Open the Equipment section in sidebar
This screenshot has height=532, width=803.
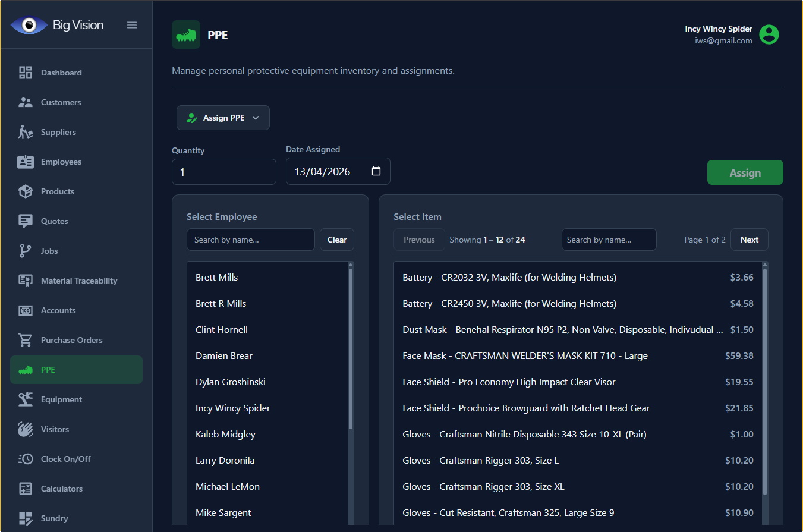(x=61, y=399)
